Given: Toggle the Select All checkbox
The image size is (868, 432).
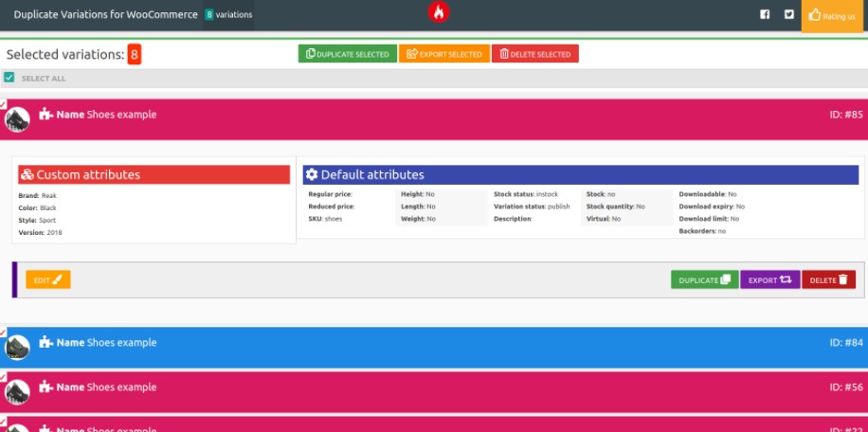Looking at the screenshot, I should point(9,78).
